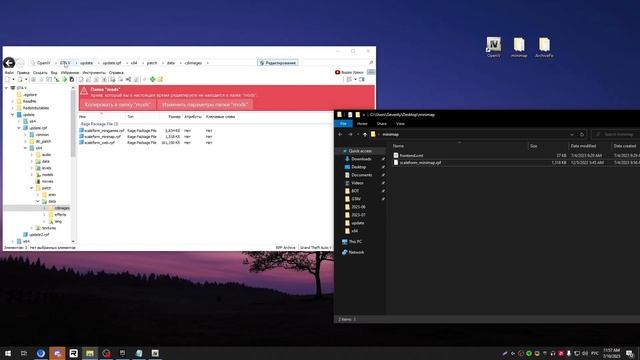The width and height of the screenshot is (640, 360).
Task: Open the File tab in File Explorer
Action: 343,124
